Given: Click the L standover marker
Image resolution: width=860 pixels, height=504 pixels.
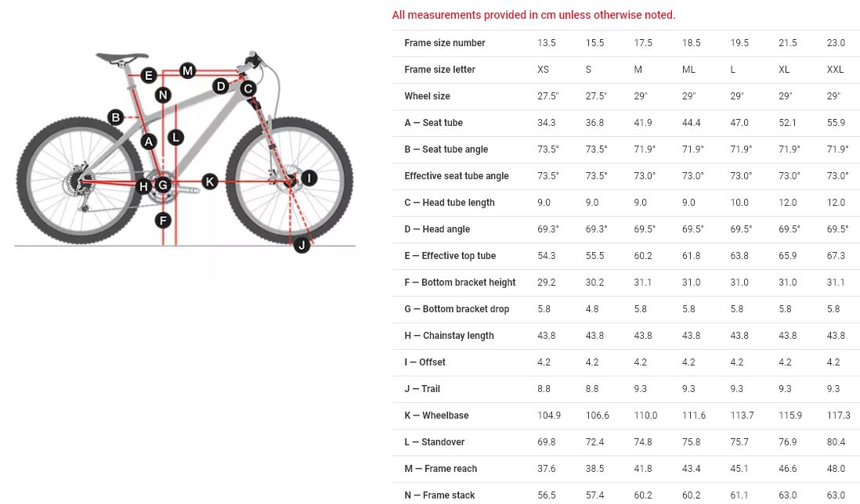Looking at the screenshot, I should click(175, 137).
